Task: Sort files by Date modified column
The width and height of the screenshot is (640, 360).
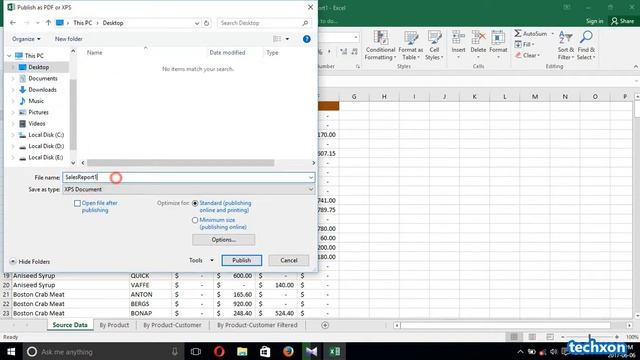Action: tap(227, 53)
